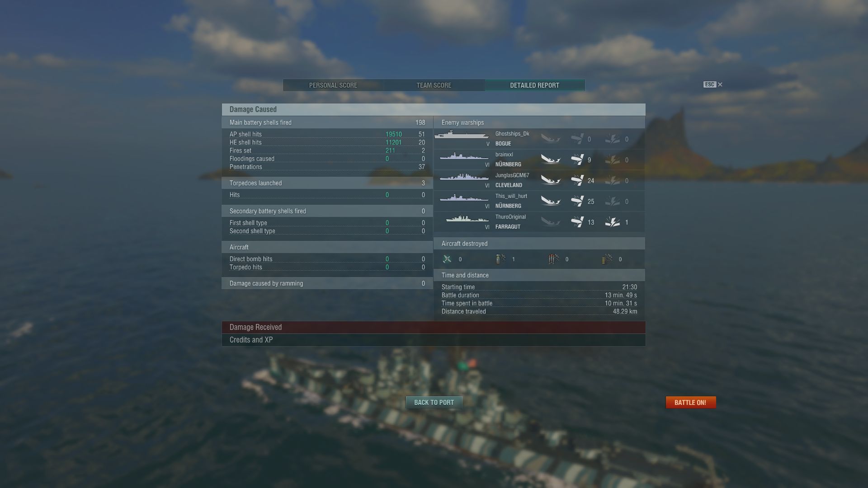The height and width of the screenshot is (488, 868).
Task: Click the dive bomber destroyed icon
Action: [x=500, y=259]
